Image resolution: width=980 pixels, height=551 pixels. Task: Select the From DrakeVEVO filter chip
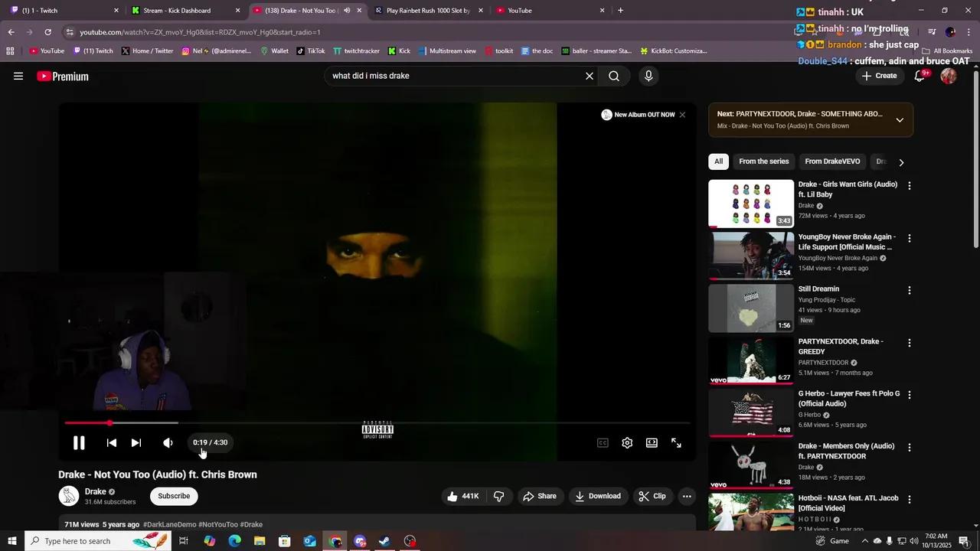pyautogui.click(x=832, y=161)
